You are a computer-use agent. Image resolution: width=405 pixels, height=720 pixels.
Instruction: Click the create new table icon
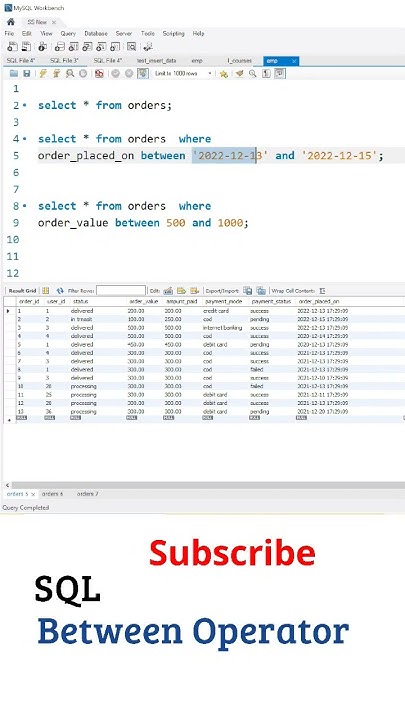click(73, 46)
